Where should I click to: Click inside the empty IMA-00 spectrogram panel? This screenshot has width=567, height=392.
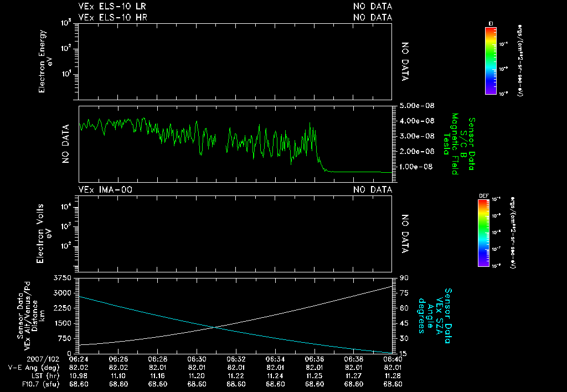tap(235, 234)
